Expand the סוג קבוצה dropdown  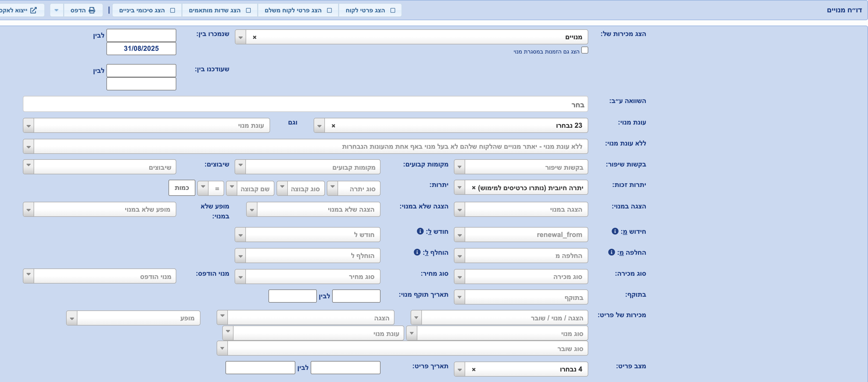pyautogui.click(x=282, y=188)
